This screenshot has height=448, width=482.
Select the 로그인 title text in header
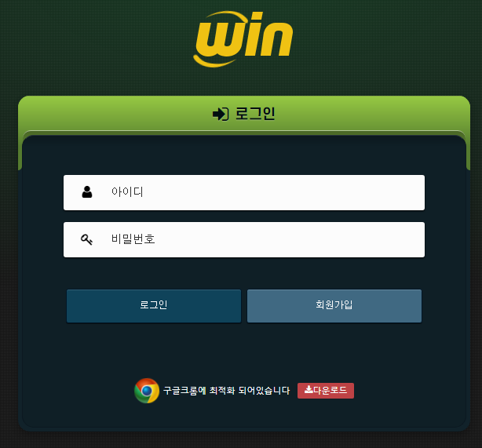[x=255, y=114]
